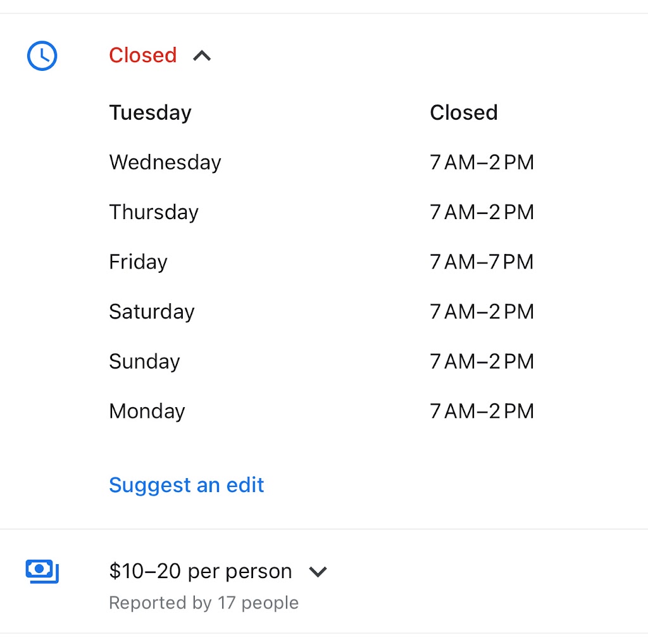Click Thursday's 7 AM–2 PM hours
Image resolution: width=648 pixels, height=644 pixels.
coord(482,212)
